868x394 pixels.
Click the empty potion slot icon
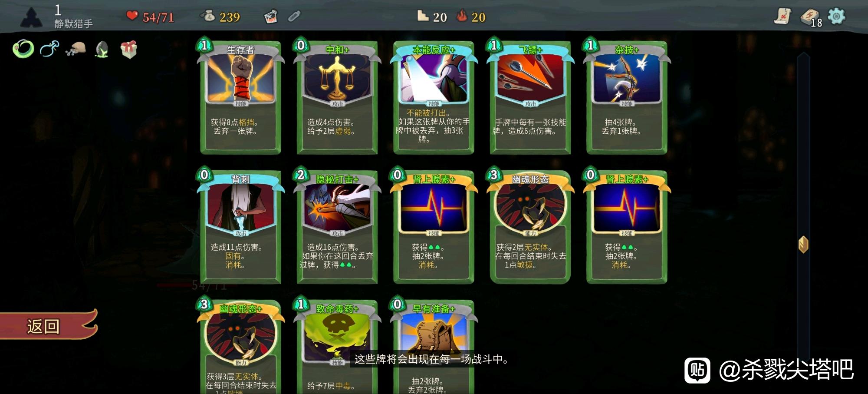click(x=294, y=17)
